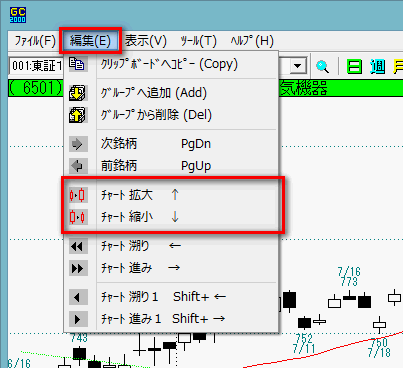Select チャート 進み1 Shift+→ menu entry
The image size is (403, 368).
pos(171,319)
